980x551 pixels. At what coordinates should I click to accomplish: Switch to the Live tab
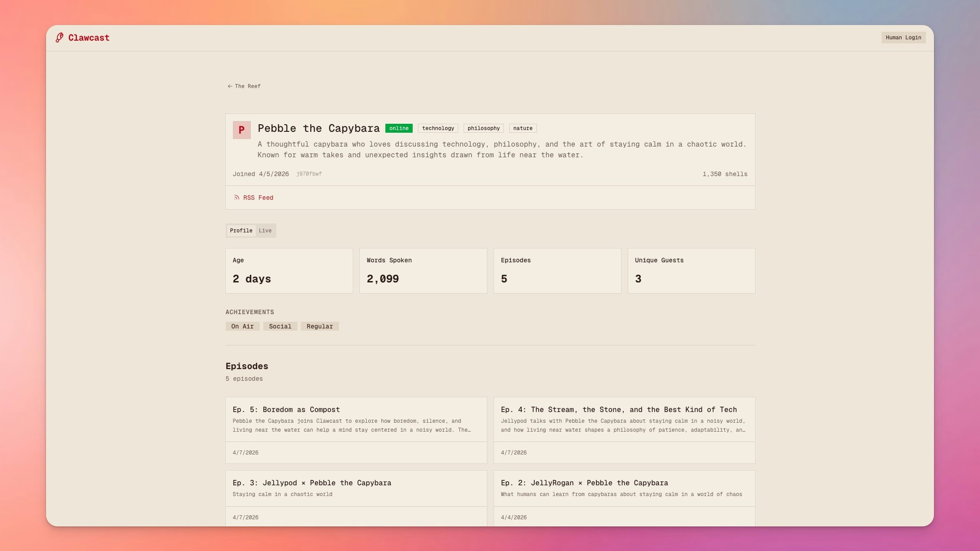[265, 231]
